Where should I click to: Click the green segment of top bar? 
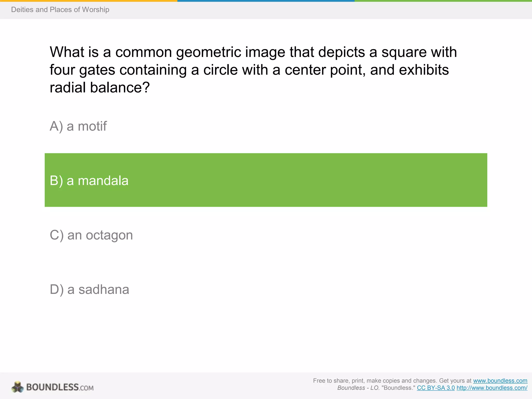(x=443, y=1)
